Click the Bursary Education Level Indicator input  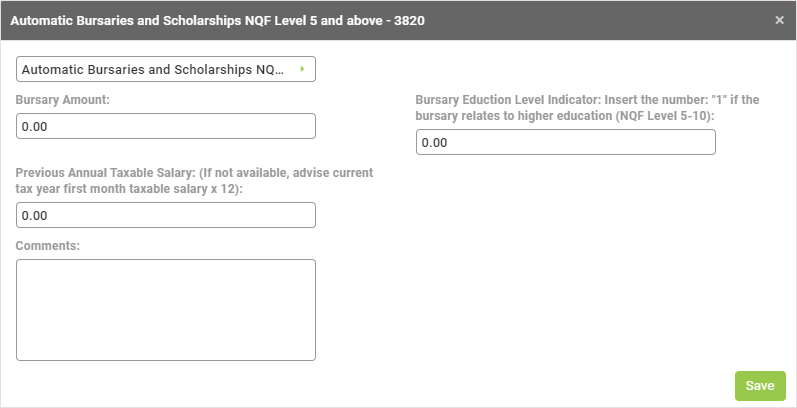pyautogui.click(x=565, y=143)
